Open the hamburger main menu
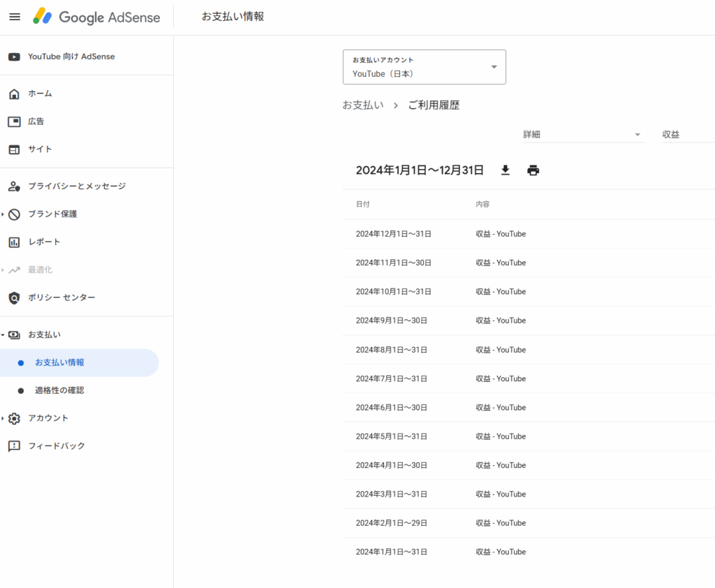Viewport: 715px width, 588px height. (x=15, y=17)
